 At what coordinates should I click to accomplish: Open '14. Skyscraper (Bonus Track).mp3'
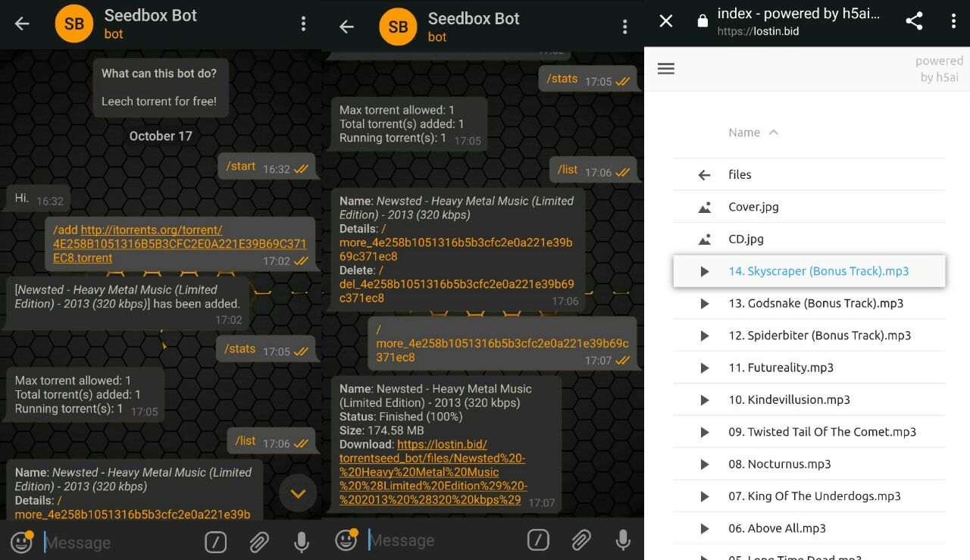pyautogui.click(x=809, y=271)
